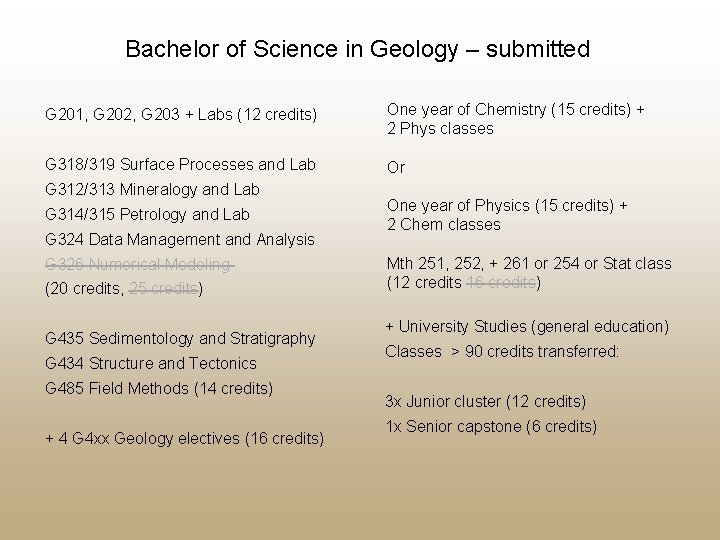Click the G312/313 Mineralogy and Lab line
The image size is (720, 540).
[x=152, y=189]
